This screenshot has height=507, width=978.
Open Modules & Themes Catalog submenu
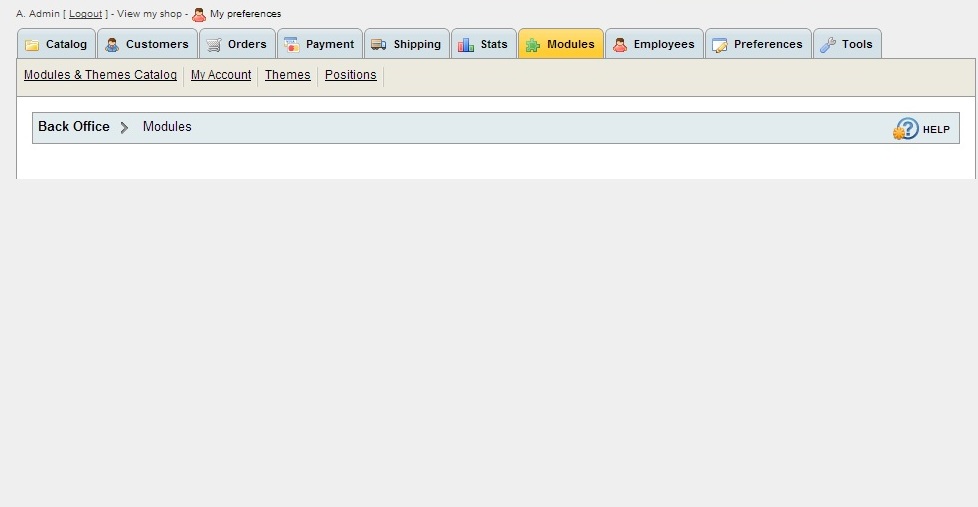[x=100, y=75]
